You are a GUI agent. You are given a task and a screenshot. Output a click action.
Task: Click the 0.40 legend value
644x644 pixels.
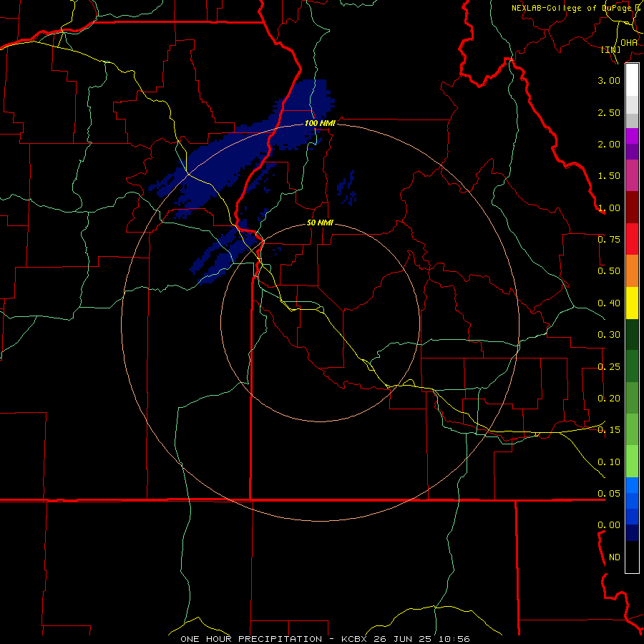[609, 303]
